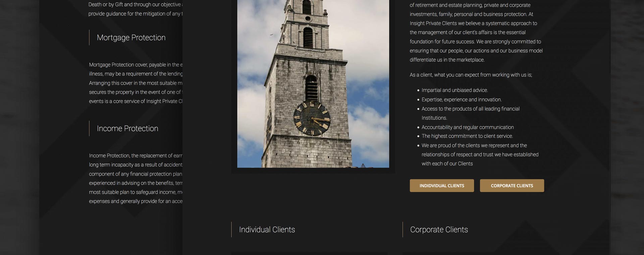Image resolution: width=644 pixels, height=255 pixels.
Task: Click 'differentiate us in the marketplace.' line
Action: click(x=447, y=60)
